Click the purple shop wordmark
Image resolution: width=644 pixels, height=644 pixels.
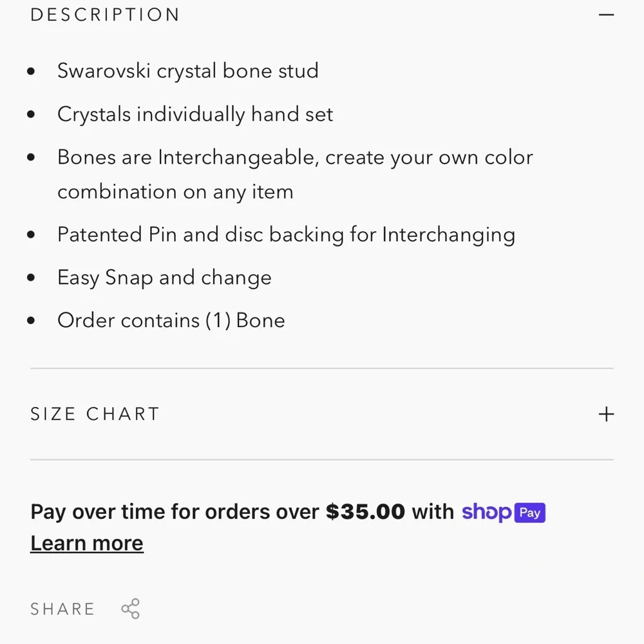pos(487,512)
